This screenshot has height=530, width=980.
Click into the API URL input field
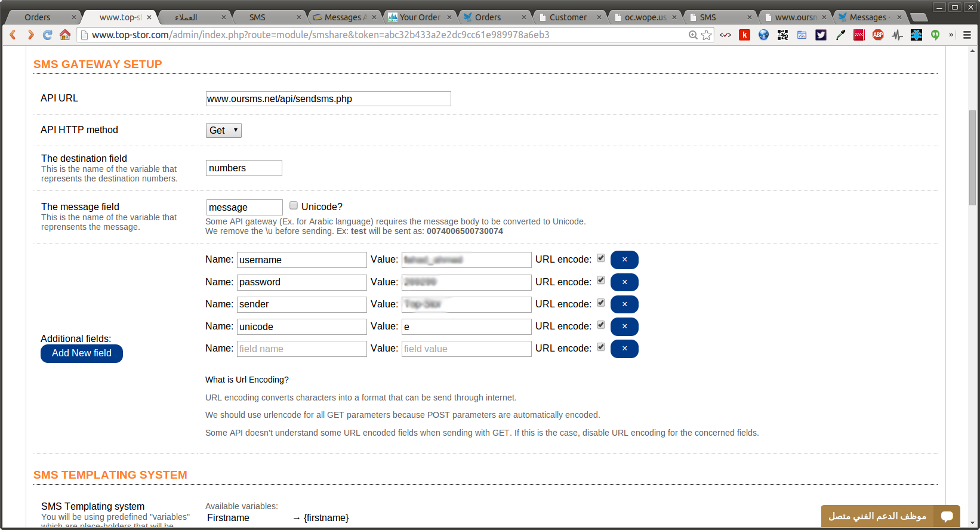click(328, 99)
